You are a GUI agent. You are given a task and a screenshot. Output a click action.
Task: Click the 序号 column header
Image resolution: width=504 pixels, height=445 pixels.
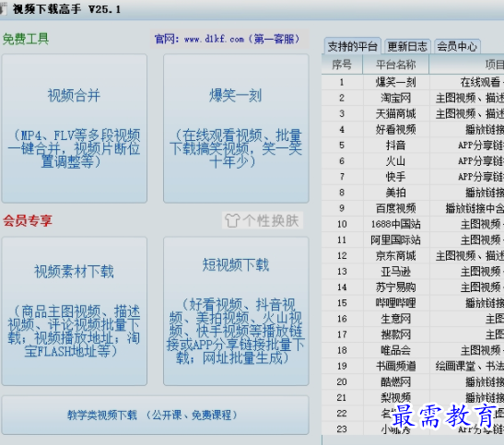[x=342, y=64]
